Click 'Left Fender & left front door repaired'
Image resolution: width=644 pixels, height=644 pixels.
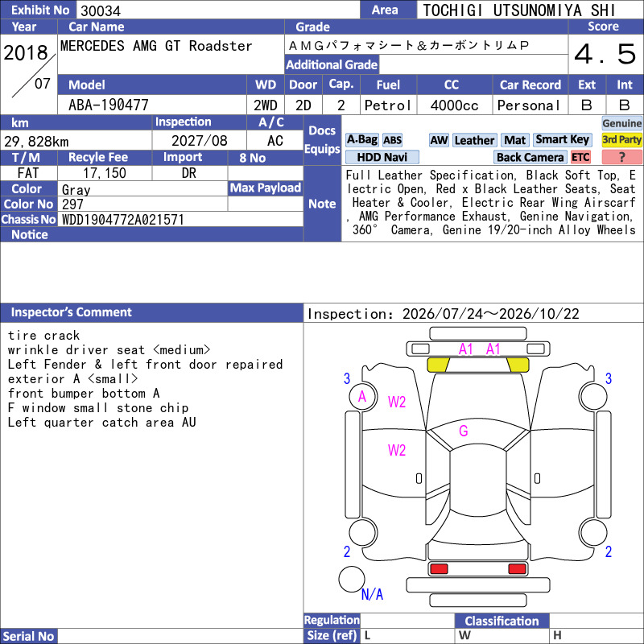click(146, 365)
